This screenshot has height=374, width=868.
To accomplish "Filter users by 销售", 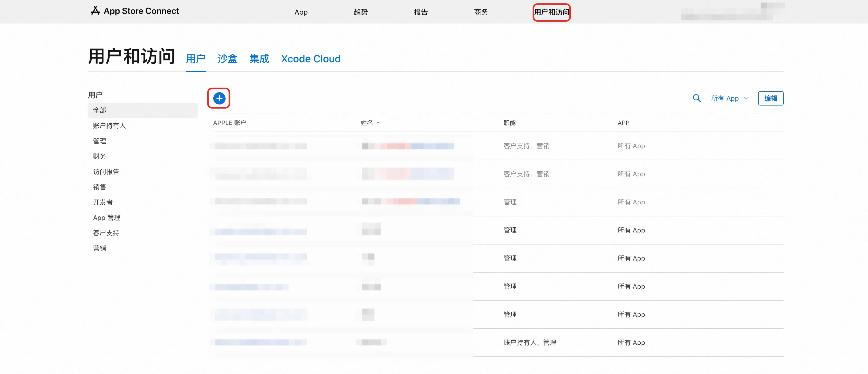I will pos(99,187).
